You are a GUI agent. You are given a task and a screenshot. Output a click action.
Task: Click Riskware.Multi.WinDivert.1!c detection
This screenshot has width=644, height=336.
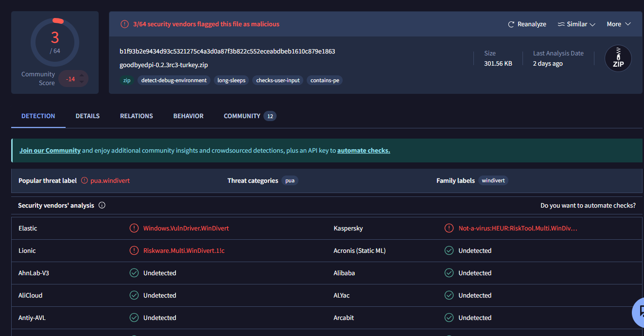point(184,250)
